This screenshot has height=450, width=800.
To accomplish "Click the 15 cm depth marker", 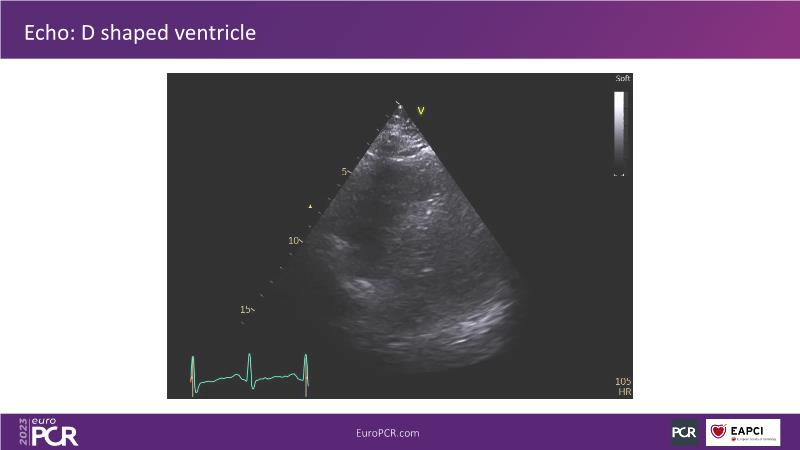I will [x=246, y=310].
